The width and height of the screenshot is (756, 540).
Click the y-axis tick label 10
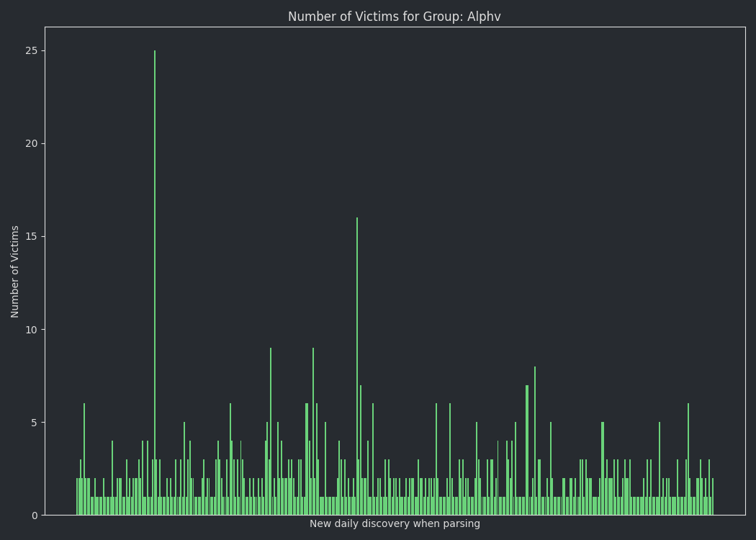32,330
